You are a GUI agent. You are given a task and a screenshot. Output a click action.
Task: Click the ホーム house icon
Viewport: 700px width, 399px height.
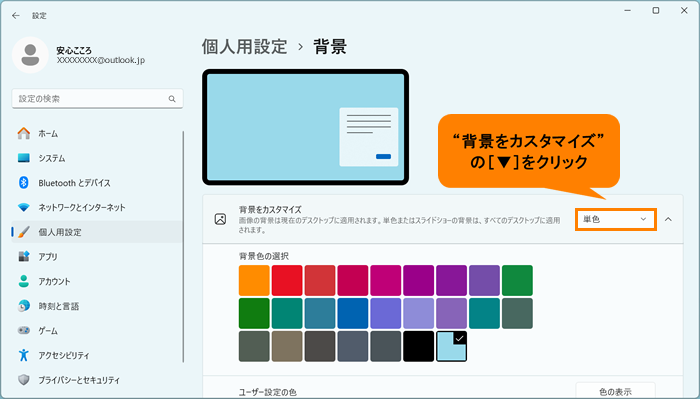(x=24, y=133)
